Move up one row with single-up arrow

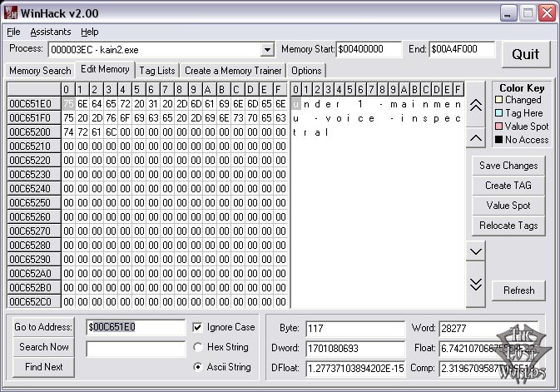[x=476, y=137]
